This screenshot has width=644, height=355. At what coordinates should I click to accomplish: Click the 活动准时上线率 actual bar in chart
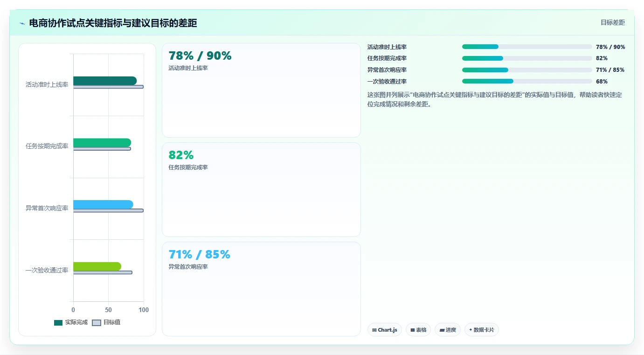105,81
